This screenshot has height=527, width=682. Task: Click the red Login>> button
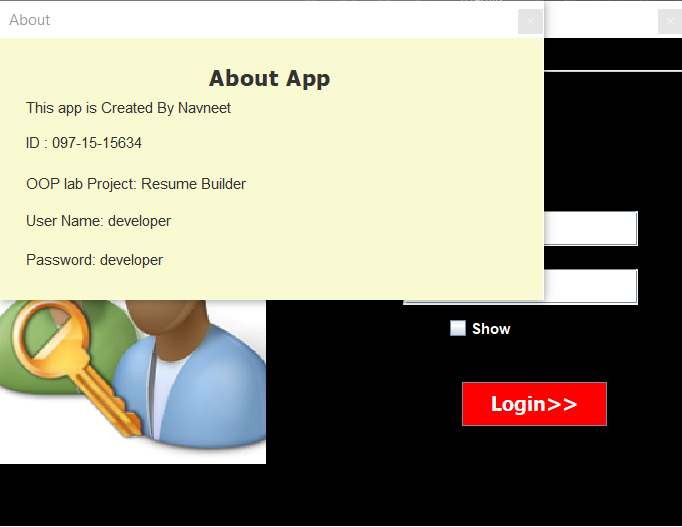534,404
